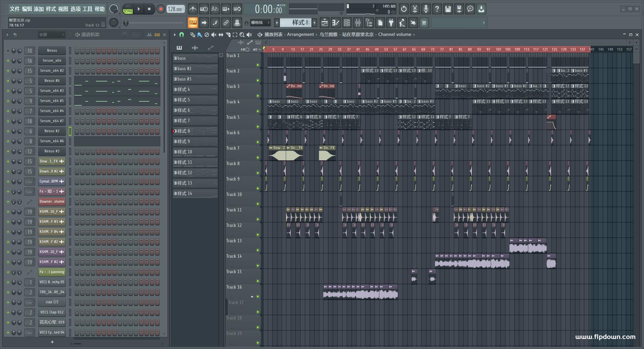Click the song position slider handle
This screenshot has height=349, width=644.
(126, 23)
